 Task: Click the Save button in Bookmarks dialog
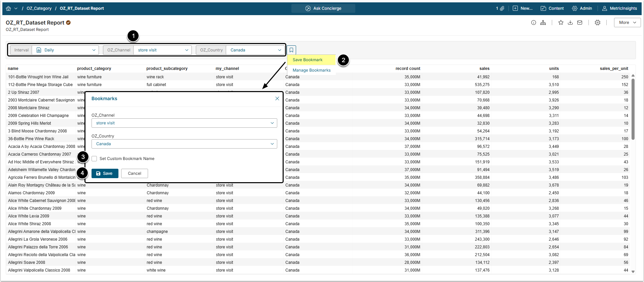[105, 173]
